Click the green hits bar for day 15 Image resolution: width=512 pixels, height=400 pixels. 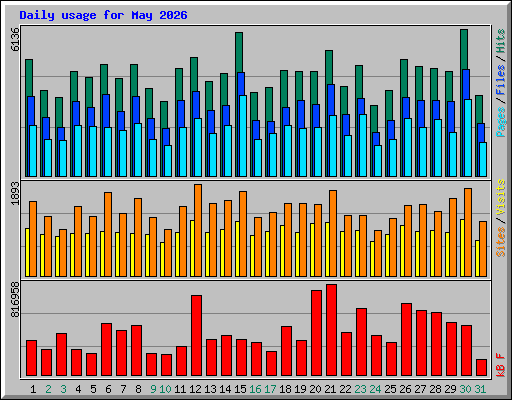click(239, 52)
